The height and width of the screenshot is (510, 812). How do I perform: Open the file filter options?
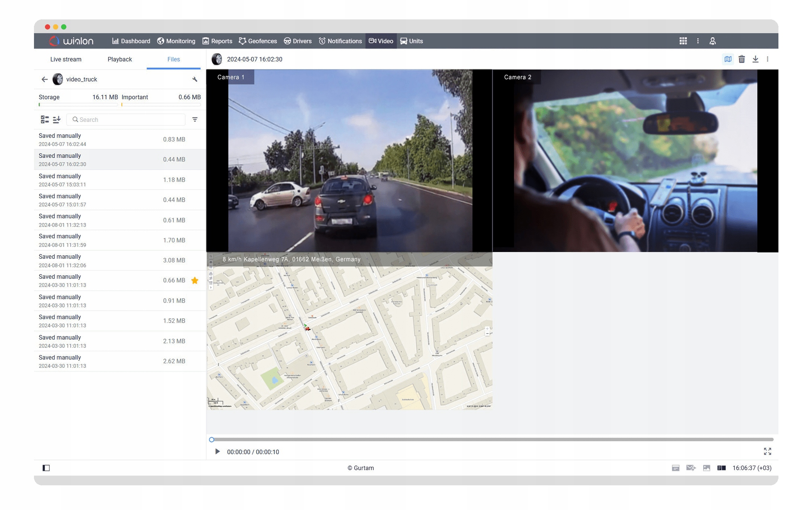coord(195,119)
